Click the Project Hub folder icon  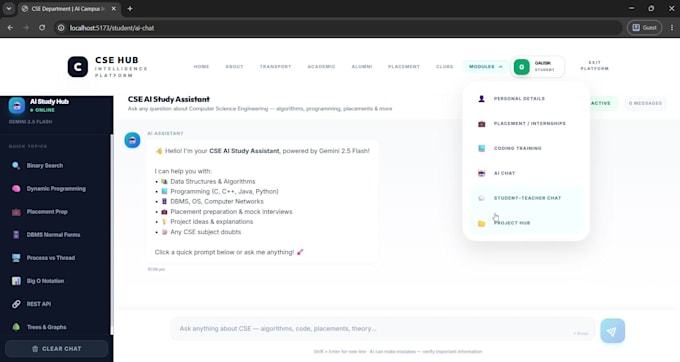pyautogui.click(x=481, y=223)
